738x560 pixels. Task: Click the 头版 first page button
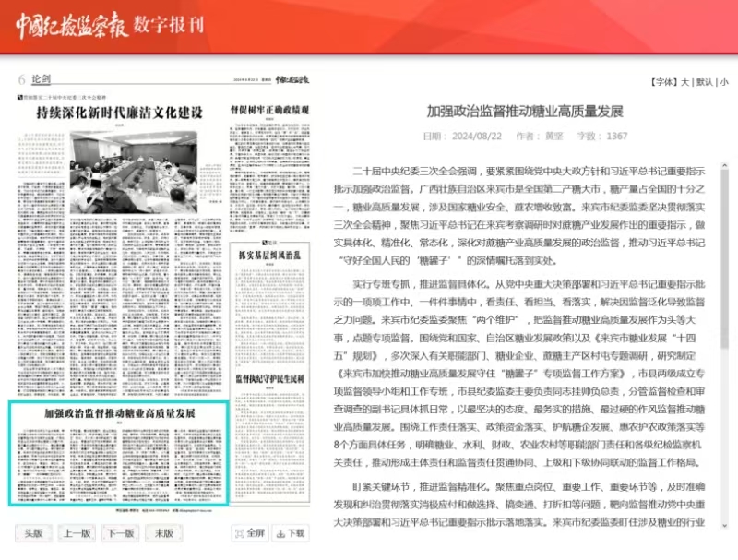pos(33,533)
